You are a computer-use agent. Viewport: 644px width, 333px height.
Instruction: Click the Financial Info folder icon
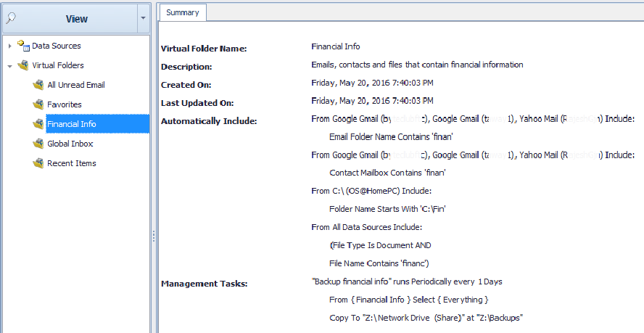click(38, 124)
